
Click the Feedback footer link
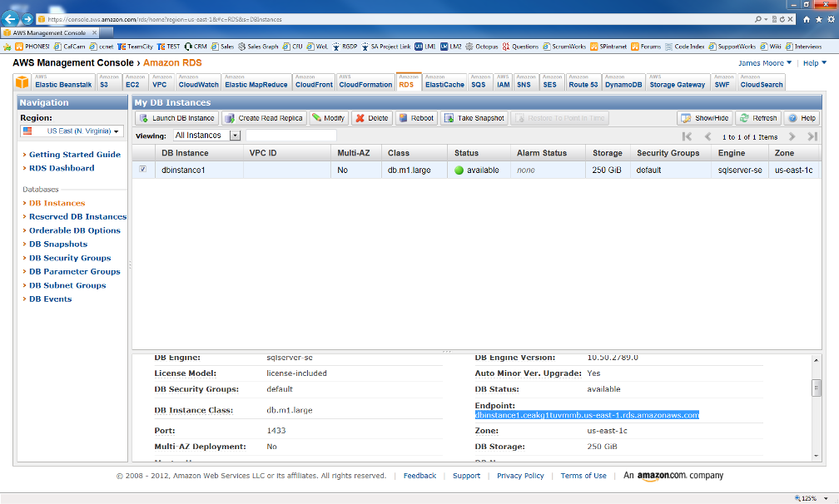(x=419, y=476)
